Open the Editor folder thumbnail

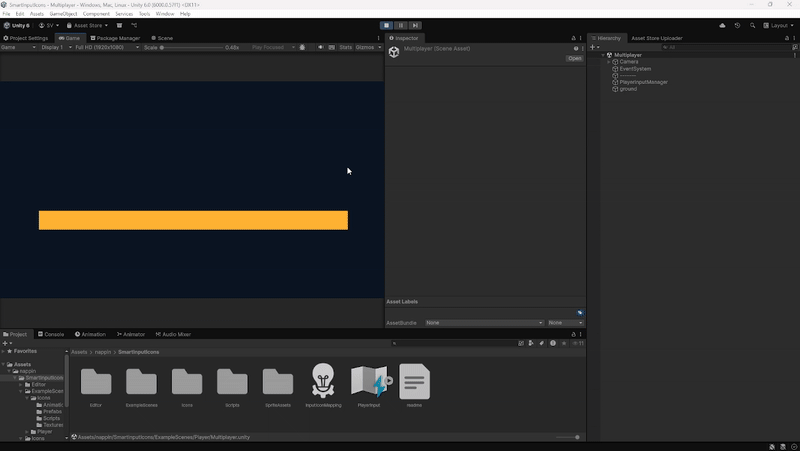(96, 382)
